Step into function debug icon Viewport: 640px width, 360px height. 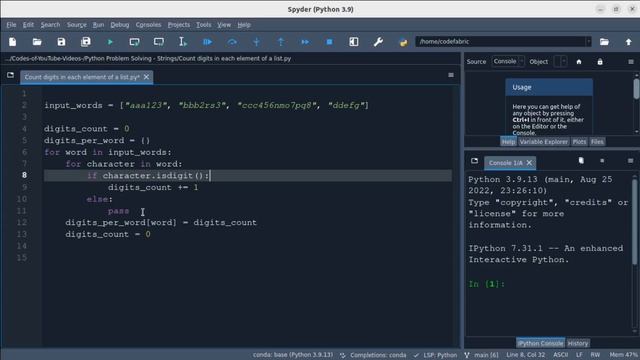coord(256,42)
